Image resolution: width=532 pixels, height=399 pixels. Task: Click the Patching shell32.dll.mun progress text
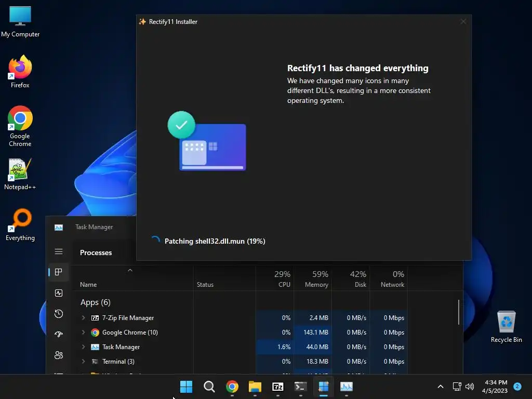click(x=215, y=241)
